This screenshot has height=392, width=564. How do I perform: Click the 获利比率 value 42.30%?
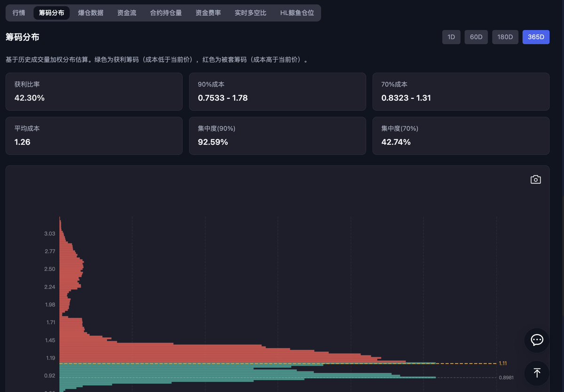[30, 98]
